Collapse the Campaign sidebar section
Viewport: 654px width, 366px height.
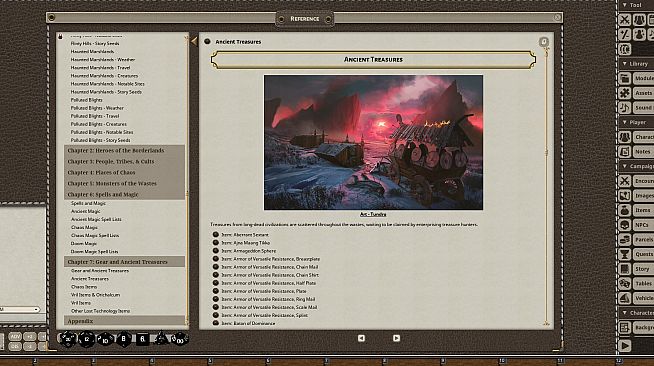(624, 166)
